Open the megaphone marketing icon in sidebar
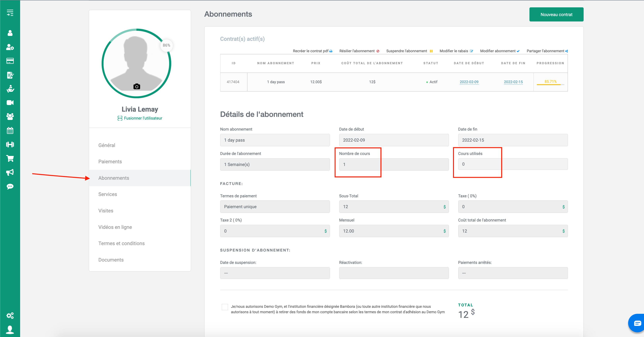The height and width of the screenshot is (337, 644). tap(10, 172)
